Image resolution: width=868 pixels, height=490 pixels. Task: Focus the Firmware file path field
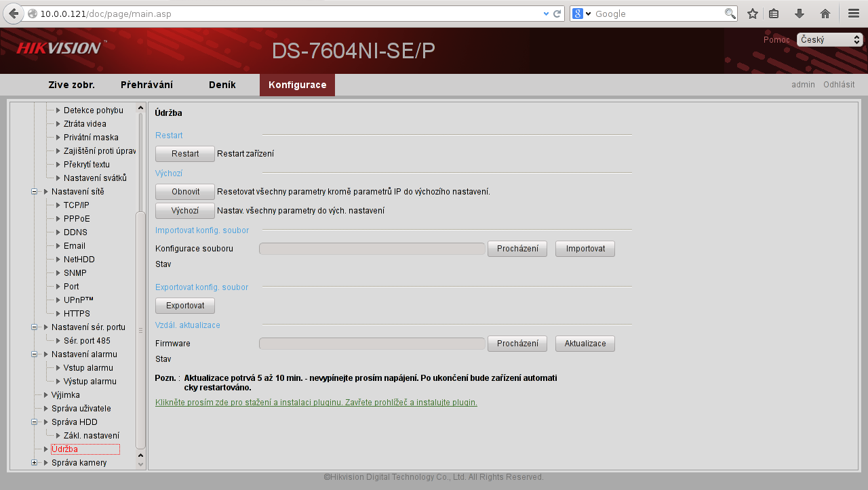coord(372,344)
